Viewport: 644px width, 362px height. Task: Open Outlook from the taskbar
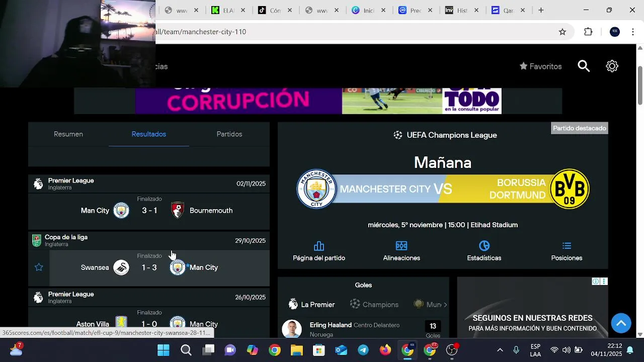[x=341, y=350]
